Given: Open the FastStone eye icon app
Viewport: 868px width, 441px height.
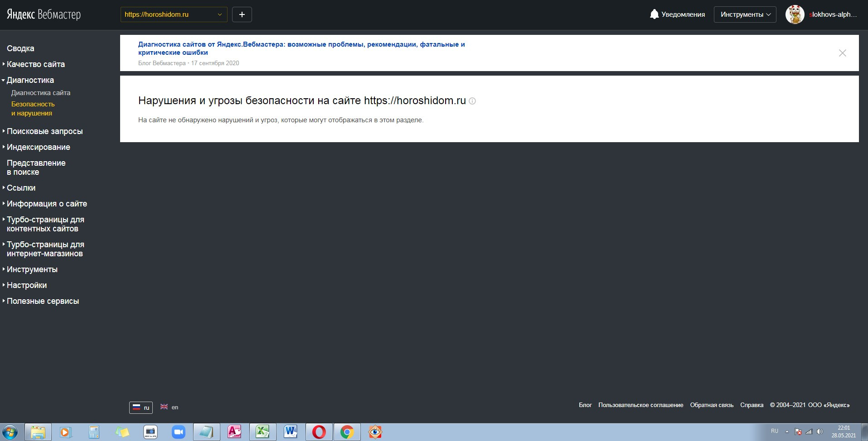Looking at the screenshot, I should click(375, 432).
